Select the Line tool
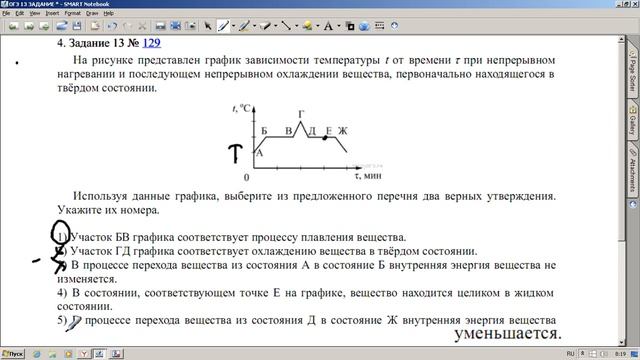The height and width of the screenshot is (360, 640). point(286,26)
